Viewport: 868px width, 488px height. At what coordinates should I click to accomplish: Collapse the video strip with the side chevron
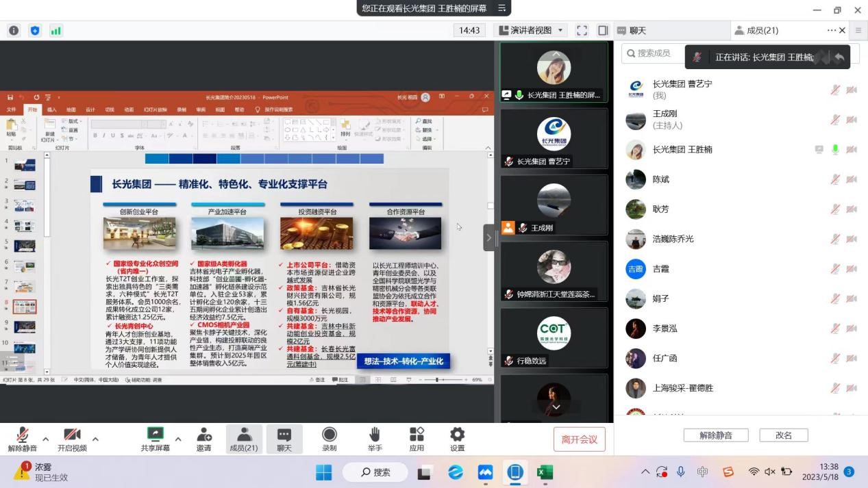click(x=488, y=238)
